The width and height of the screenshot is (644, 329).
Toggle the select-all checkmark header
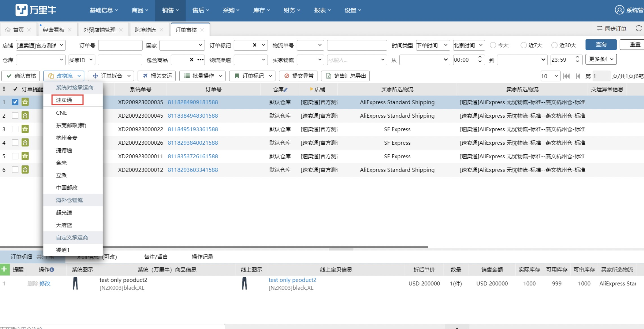tap(15, 89)
